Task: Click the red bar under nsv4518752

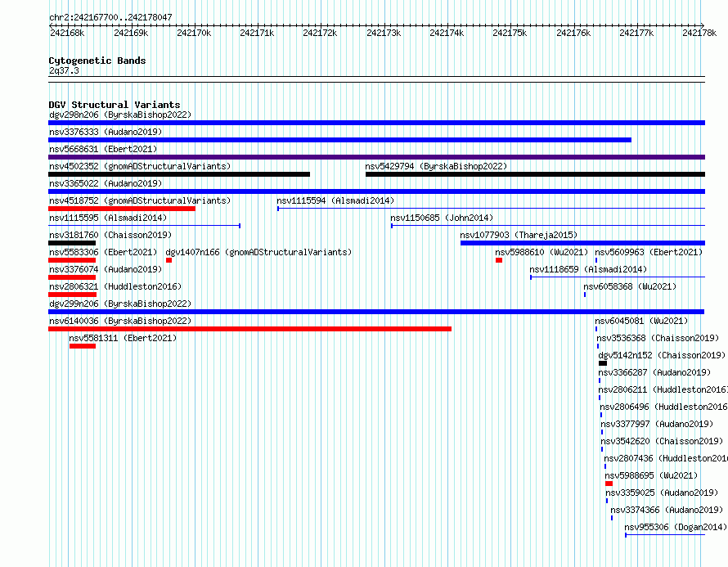Action: 122,209
